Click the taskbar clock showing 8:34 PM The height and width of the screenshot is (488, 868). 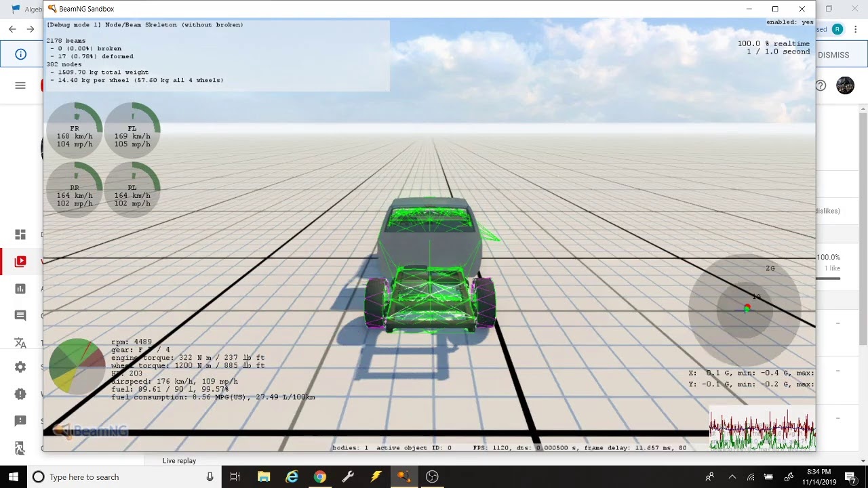(x=819, y=477)
